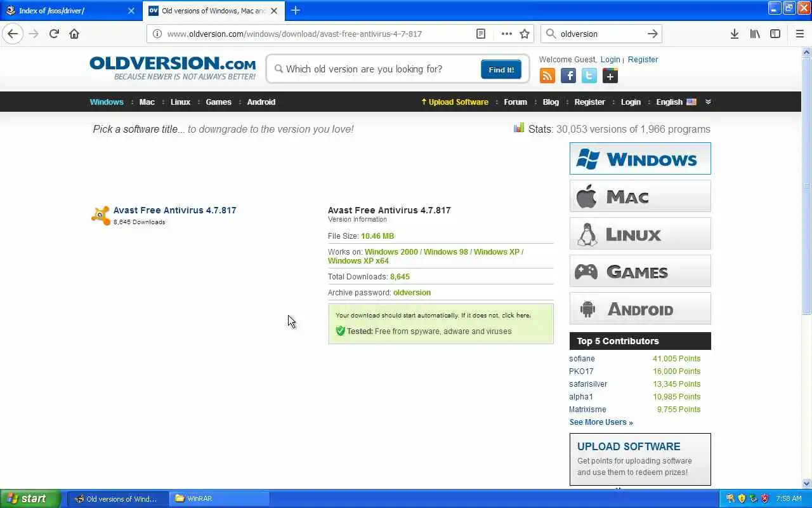This screenshot has width=812, height=508.
Task: Click the Stats bar chart icon
Action: coord(519,128)
